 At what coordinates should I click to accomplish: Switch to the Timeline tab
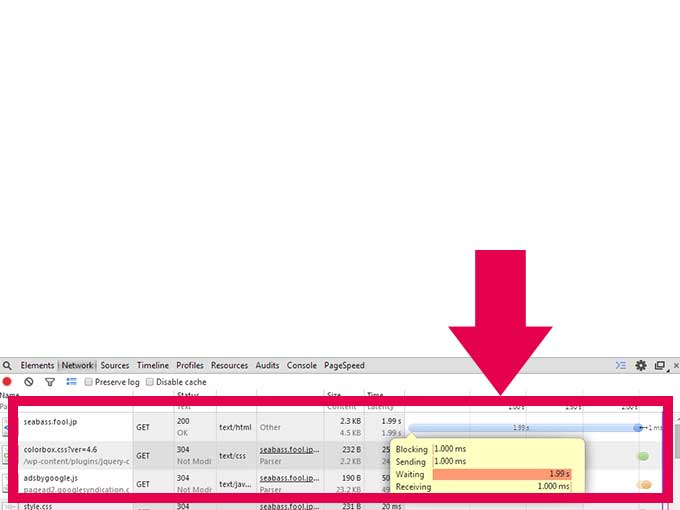click(x=153, y=366)
